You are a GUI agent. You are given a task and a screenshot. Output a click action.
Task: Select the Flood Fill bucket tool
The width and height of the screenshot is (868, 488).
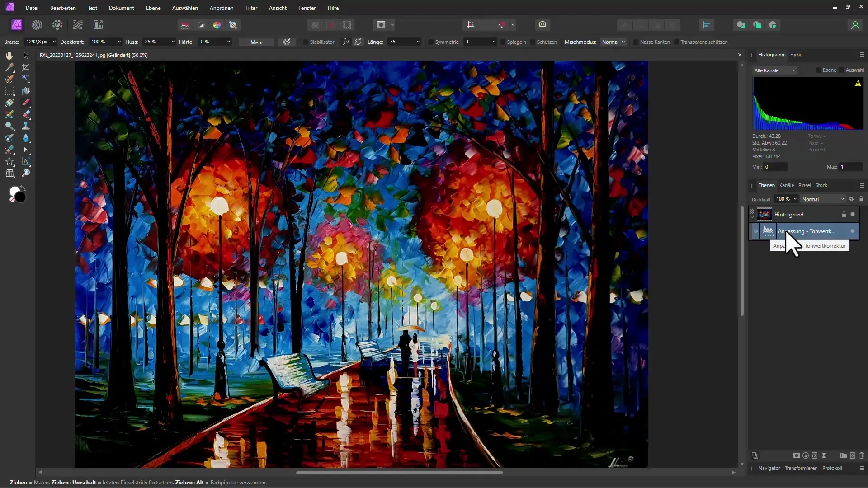click(x=26, y=91)
